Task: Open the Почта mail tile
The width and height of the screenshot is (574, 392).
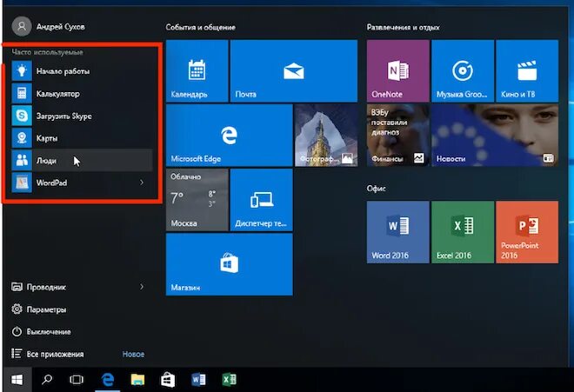Action: [294, 71]
